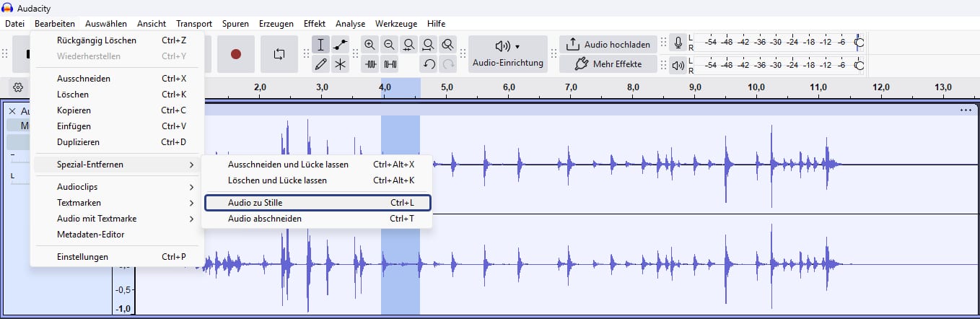Viewport: 980px width, 319px height.
Task: Choose Einfügen menu entry
Action: [x=117, y=126]
